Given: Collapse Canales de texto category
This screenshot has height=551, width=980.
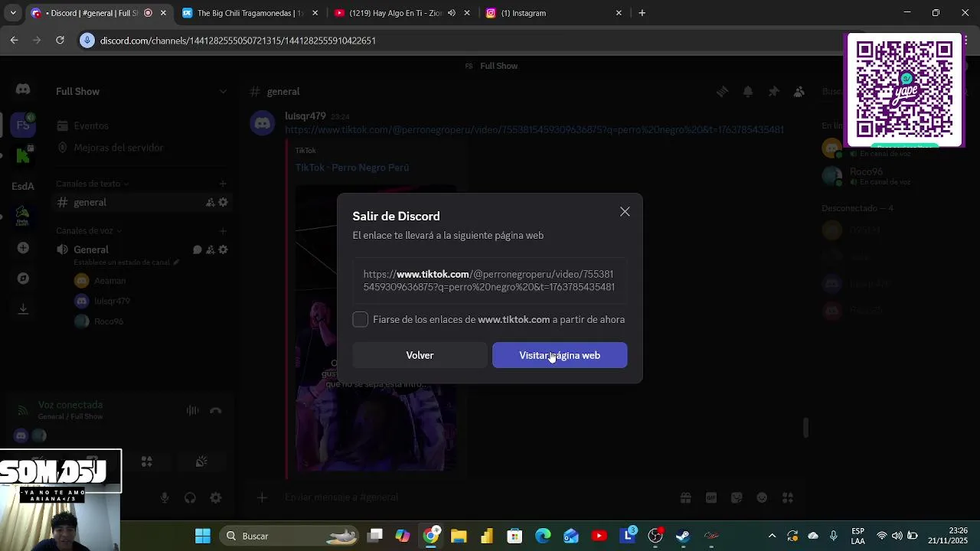Looking at the screenshot, I should [x=92, y=184].
